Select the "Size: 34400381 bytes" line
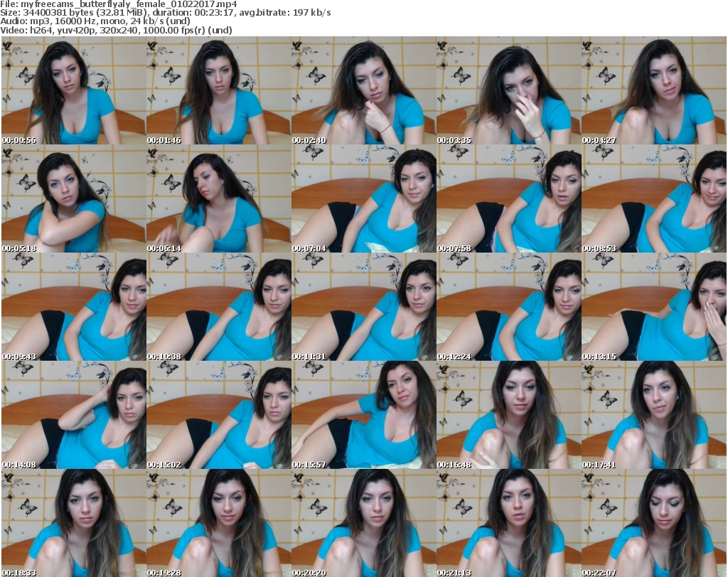The width and height of the screenshot is (728, 577). pyautogui.click(x=166, y=13)
